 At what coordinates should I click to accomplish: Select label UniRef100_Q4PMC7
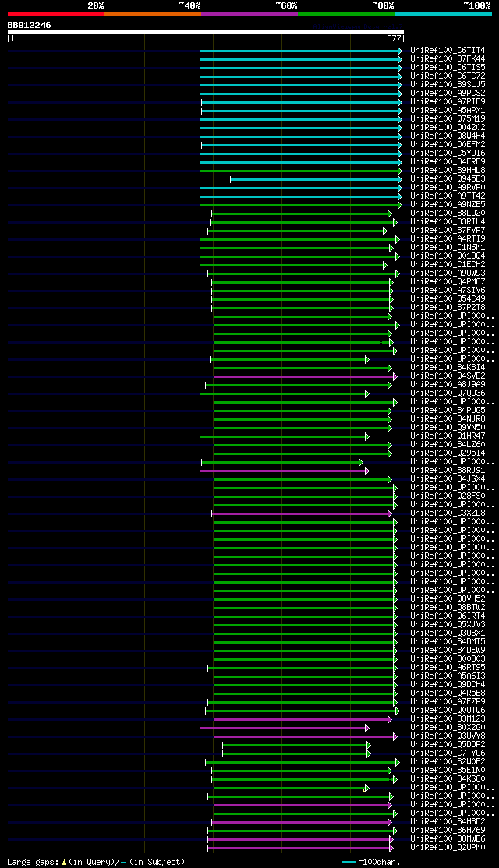coord(448,282)
